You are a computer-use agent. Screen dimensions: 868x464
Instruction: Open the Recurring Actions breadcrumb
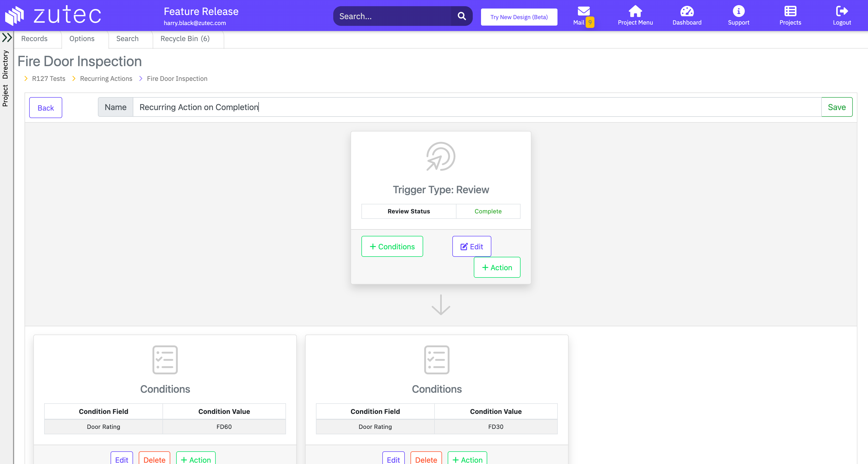pyautogui.click(x=106, y=79)
